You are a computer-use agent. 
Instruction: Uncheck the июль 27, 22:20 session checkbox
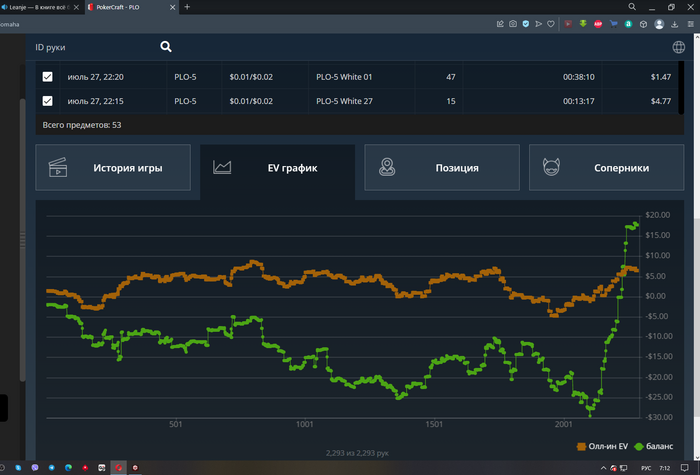click(x=47, y=77)
